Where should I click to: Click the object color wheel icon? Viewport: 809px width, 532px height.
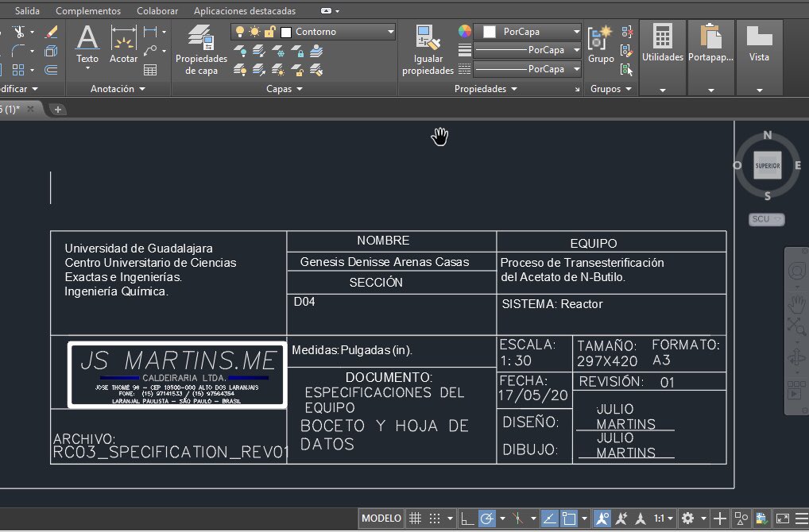point(464,32)
